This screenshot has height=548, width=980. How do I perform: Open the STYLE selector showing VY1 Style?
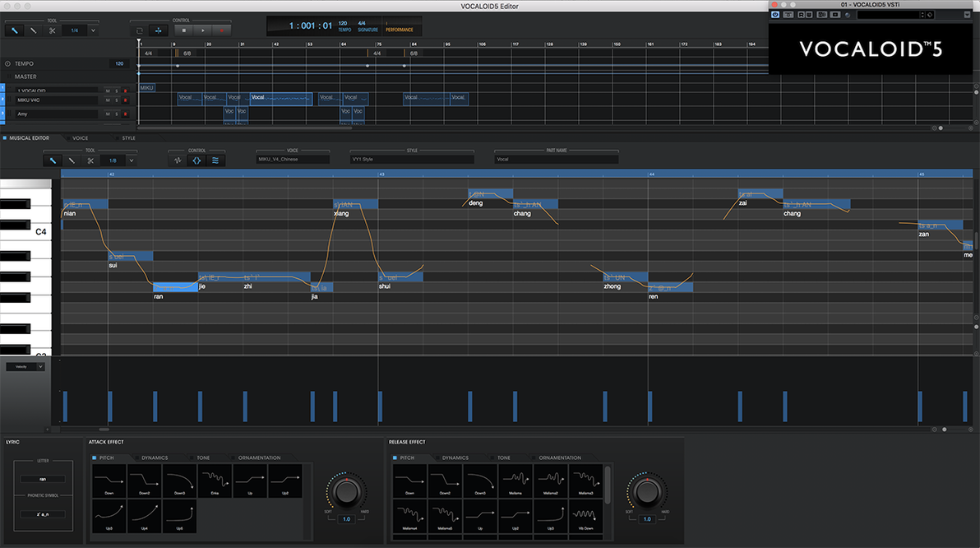click(x=412, y=160)
